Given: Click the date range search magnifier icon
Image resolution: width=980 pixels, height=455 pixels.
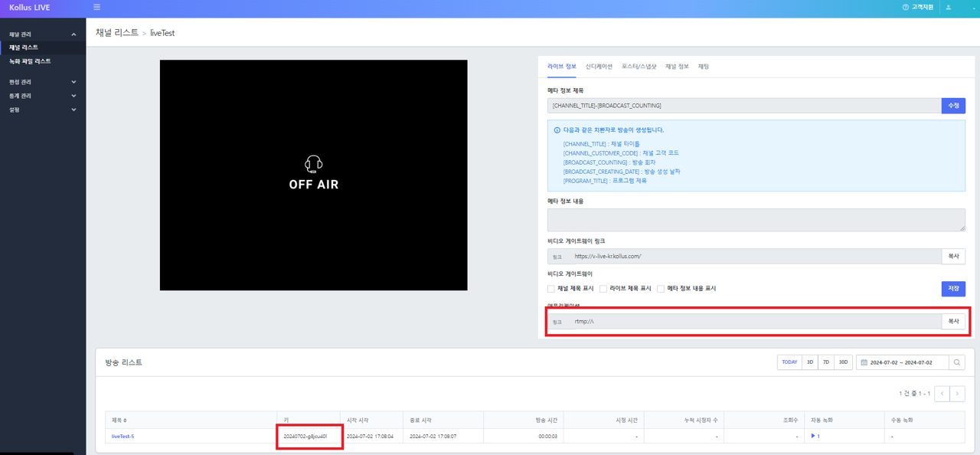Looking at the screenshot, I should [957, 362].
